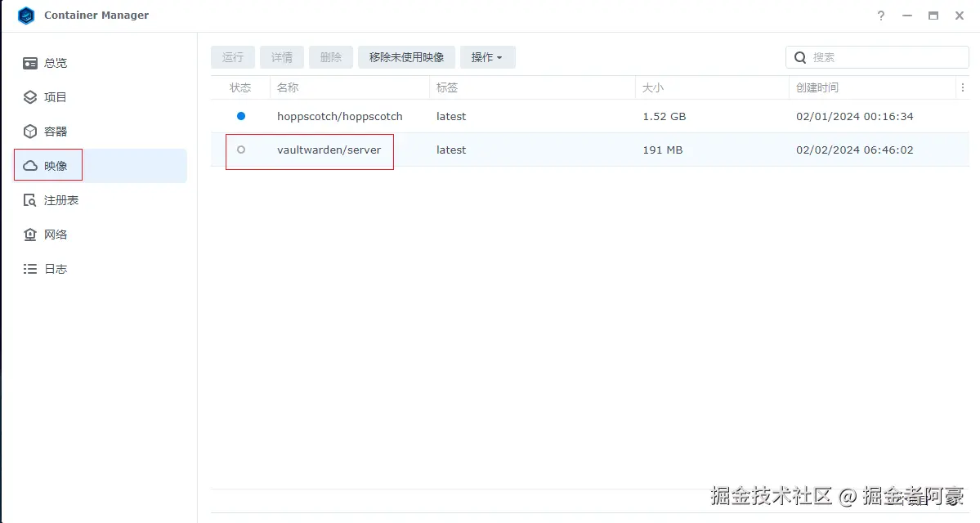
Task: Select the vaultwarden/server image name
Action: pyautogui.click(x=329, y=150)
